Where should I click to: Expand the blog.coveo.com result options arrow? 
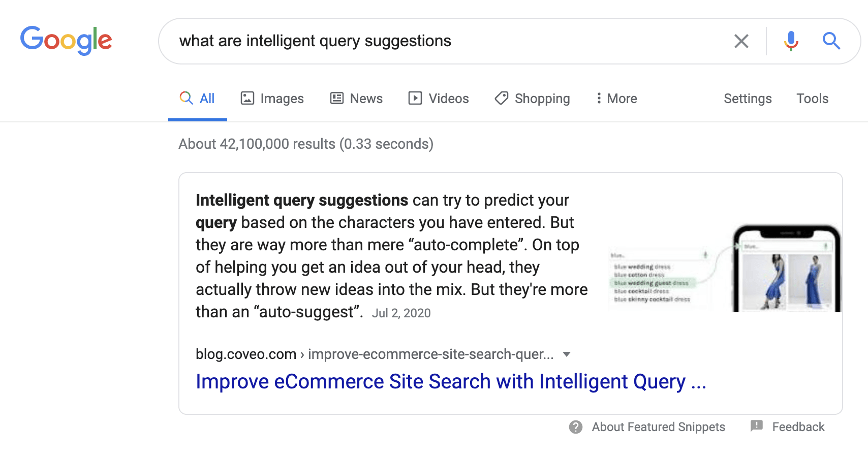(x=567, y=354)
